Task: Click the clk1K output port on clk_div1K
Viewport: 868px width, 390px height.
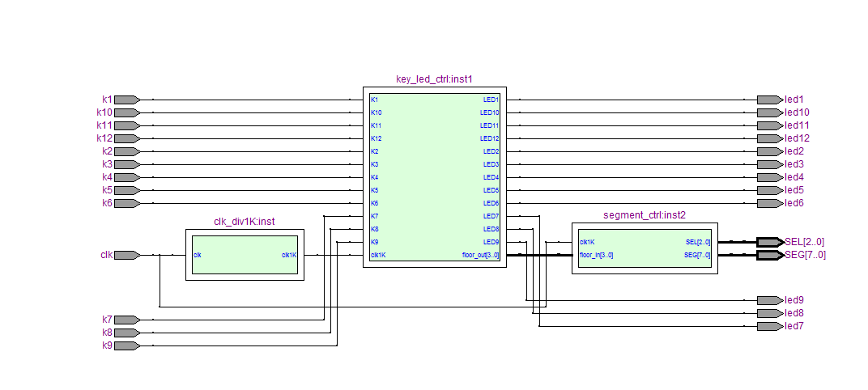Action: coord(289,255)
